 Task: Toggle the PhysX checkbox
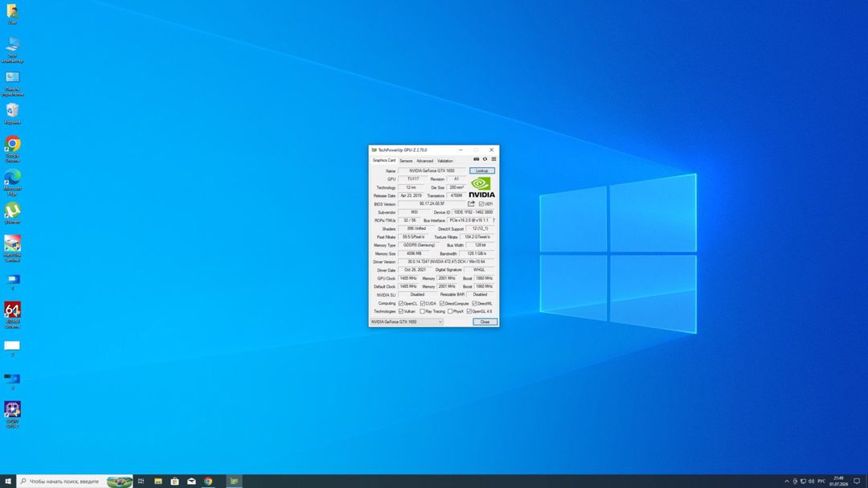pyautogui.click(x=450, y=311)
